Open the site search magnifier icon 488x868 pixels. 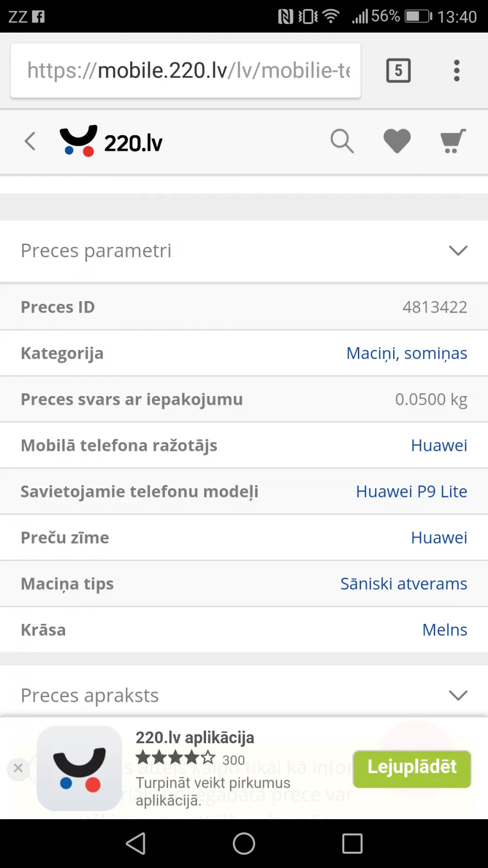[x=342, y=142]
